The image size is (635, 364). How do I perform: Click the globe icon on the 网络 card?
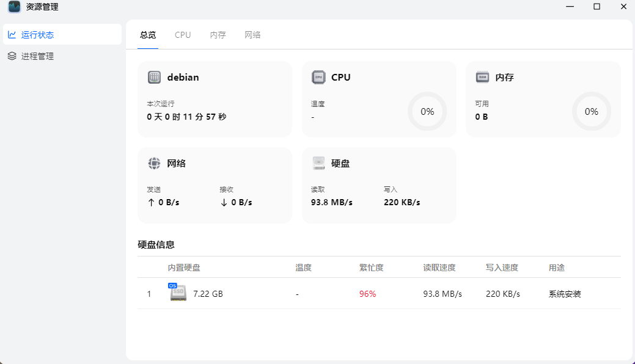tap(153, 163)
